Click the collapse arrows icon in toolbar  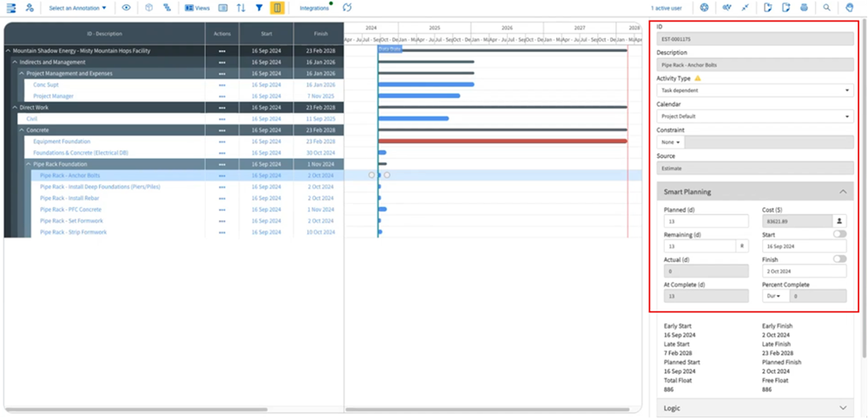pos(745,8)
